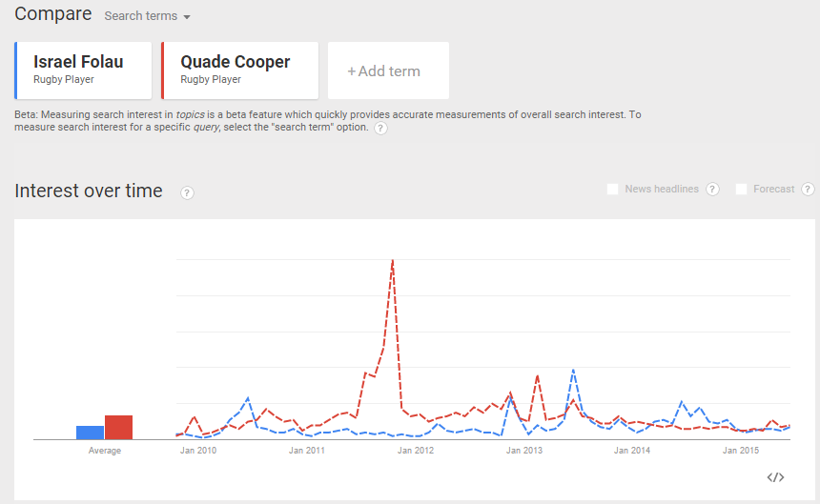Click the Average label below the bars

click(105, 451)
